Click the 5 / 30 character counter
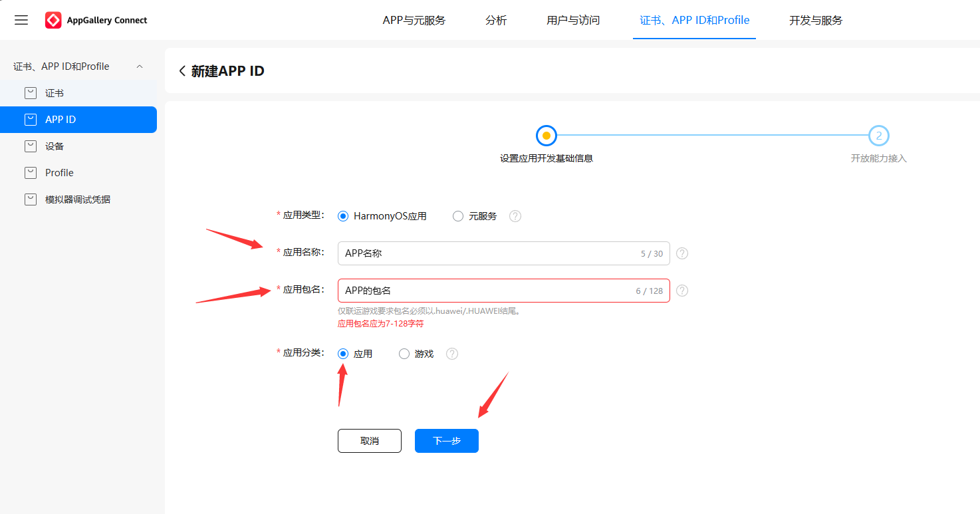The width and height of the screenshot is (980, 514). pos(652,254)
